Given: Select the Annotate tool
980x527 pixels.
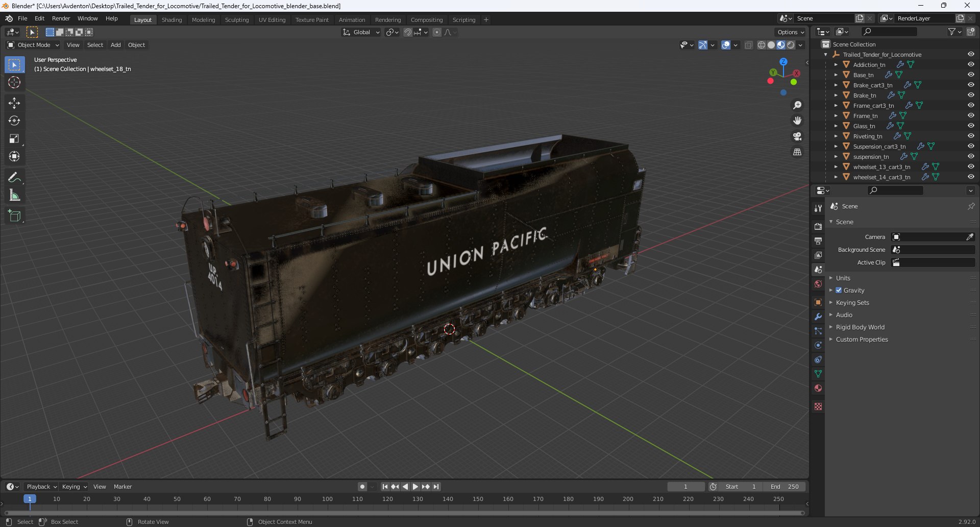Looking at the screenshot, I should (14, 178).
